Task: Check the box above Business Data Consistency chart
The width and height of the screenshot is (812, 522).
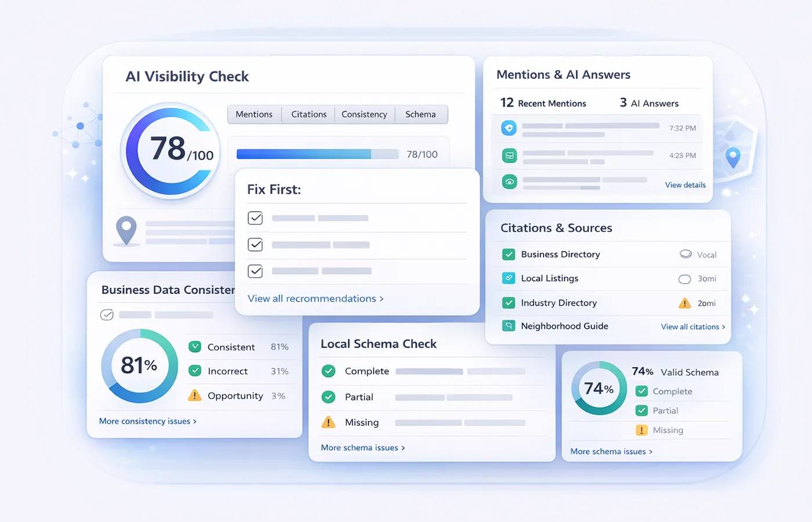Action: point(106,314)
